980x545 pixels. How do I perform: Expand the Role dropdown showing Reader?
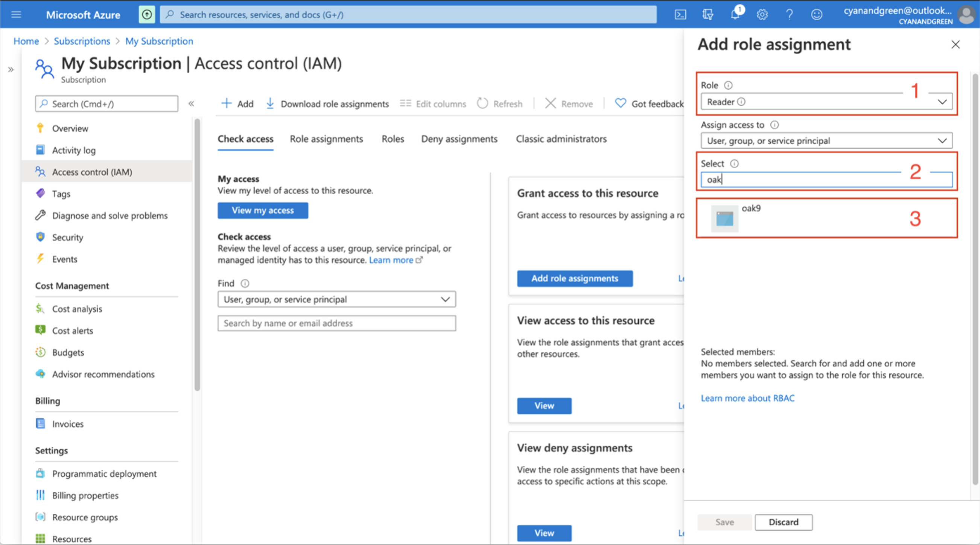tap(826, 102)
